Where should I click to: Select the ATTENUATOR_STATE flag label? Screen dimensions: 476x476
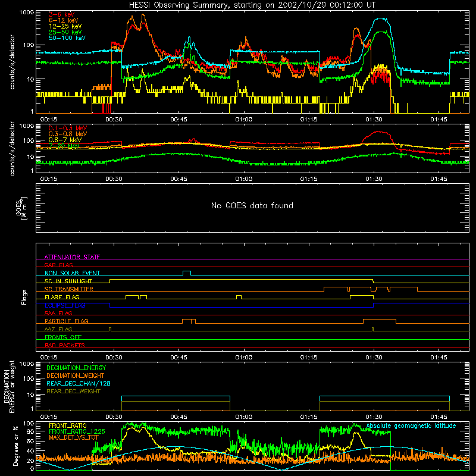[x=72, y=257]
